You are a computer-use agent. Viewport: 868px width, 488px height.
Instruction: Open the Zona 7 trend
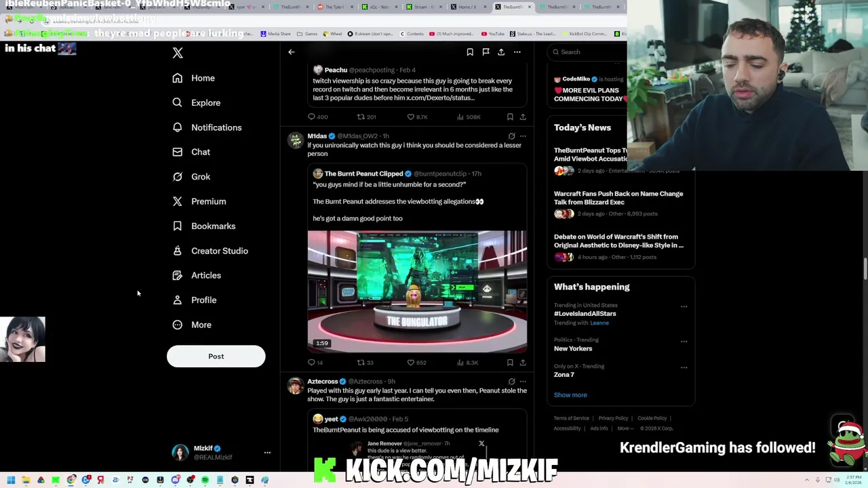(564, 375)
